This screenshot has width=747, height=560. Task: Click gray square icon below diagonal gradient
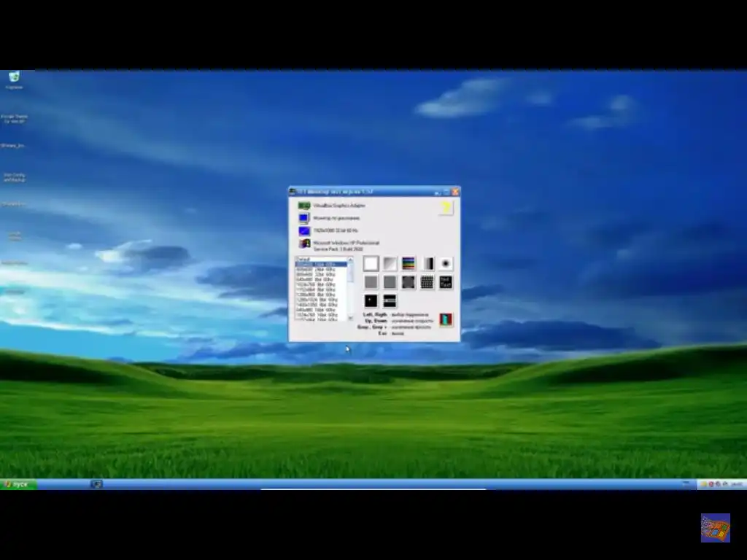coord(390,282)
